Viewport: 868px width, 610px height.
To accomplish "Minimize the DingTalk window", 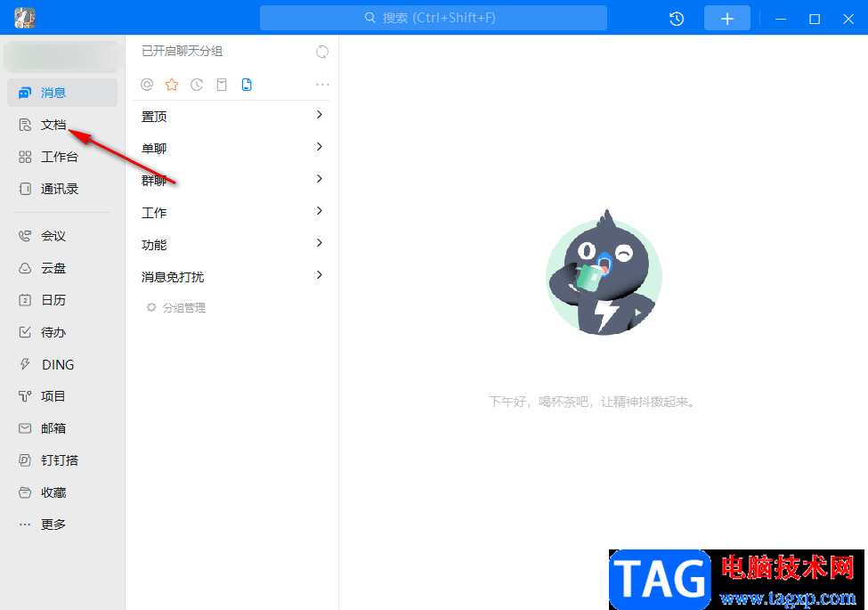I will pyautogui.click(x=781, y=19).
